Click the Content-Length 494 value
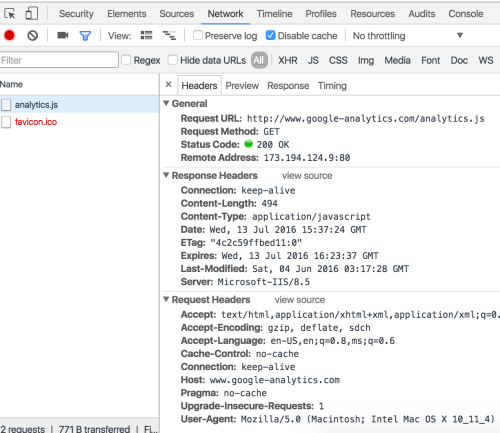Viewport: 500px width, 433px height. click(269, 203)
